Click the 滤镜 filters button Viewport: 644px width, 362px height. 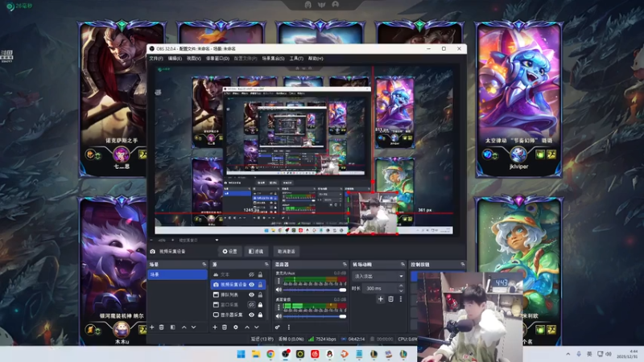coord(256,251)
